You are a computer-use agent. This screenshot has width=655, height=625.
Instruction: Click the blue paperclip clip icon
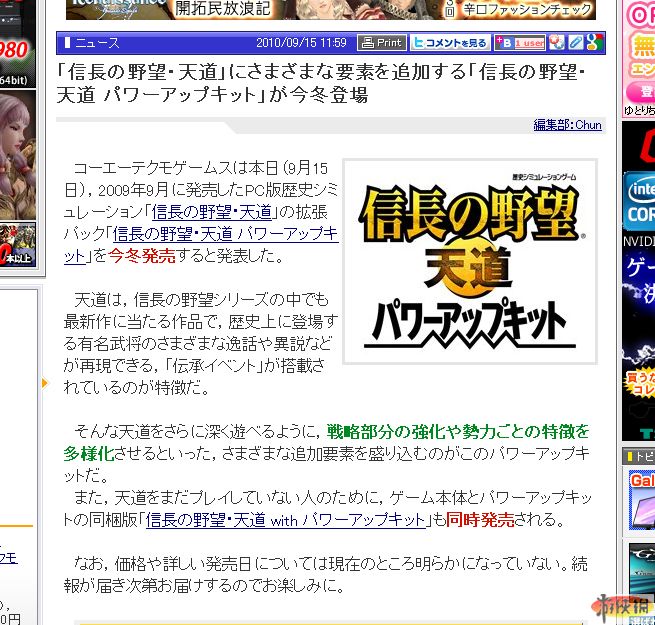point(575,43)
